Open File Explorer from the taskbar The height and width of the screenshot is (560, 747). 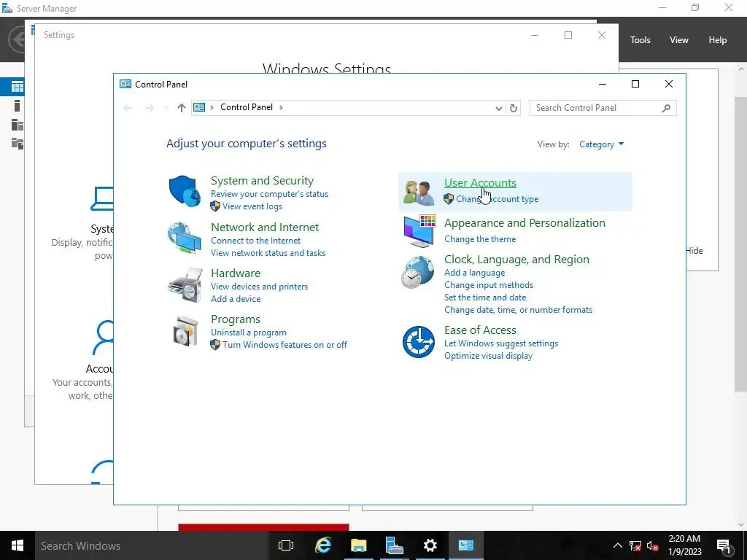tap(359, 545)
